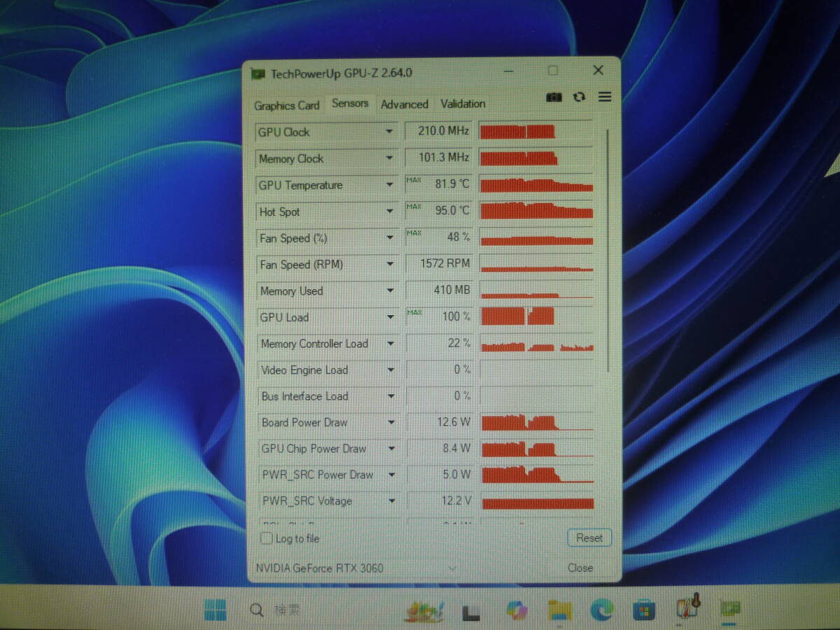Open the Advanced tab
Screen dimensions: 840x630
tap(405, 104)
